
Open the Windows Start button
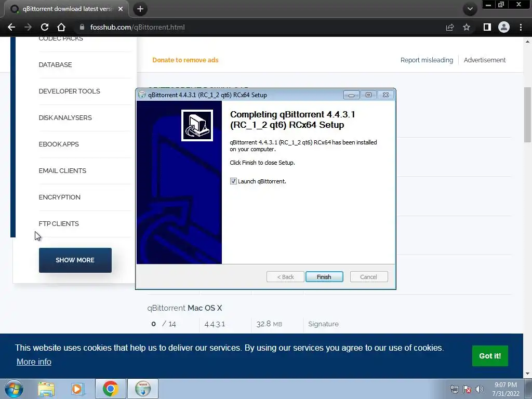point(14,389)
